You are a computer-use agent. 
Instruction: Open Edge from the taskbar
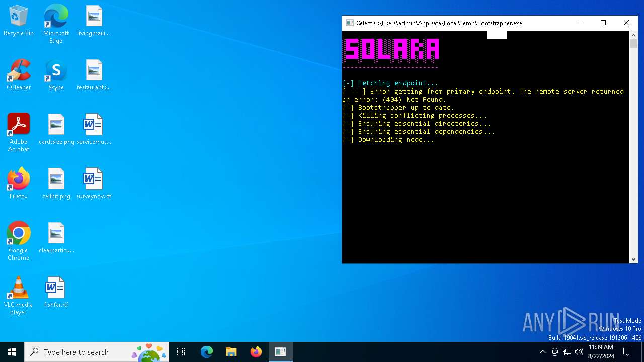[207, 352]
